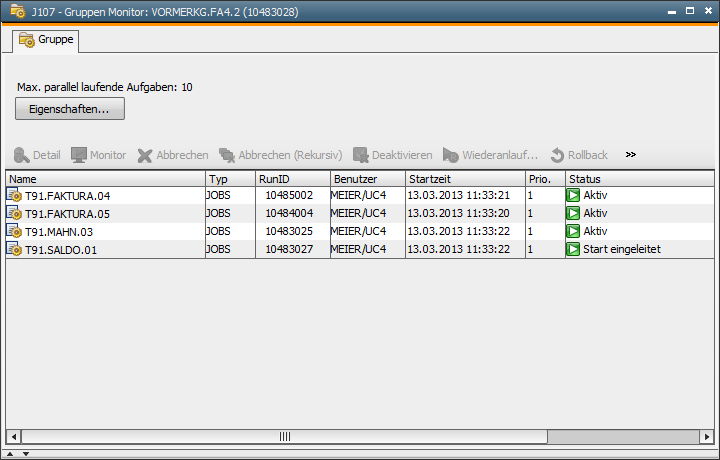Viewport: 720px width, 460px height.
Task: Click the scrollbar left arrow
Action: (13, 437)
